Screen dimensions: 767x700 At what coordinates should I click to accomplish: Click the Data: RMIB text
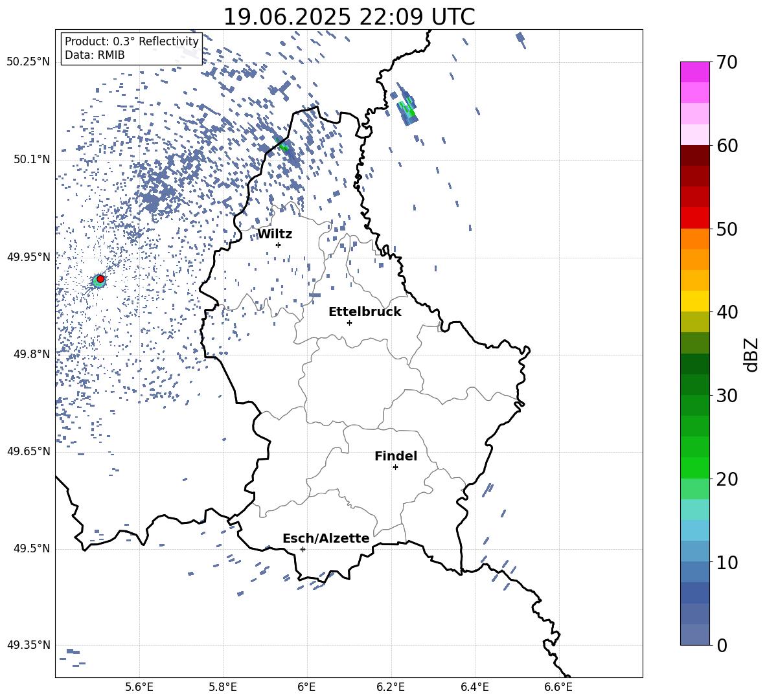click(x=95, y=55)
